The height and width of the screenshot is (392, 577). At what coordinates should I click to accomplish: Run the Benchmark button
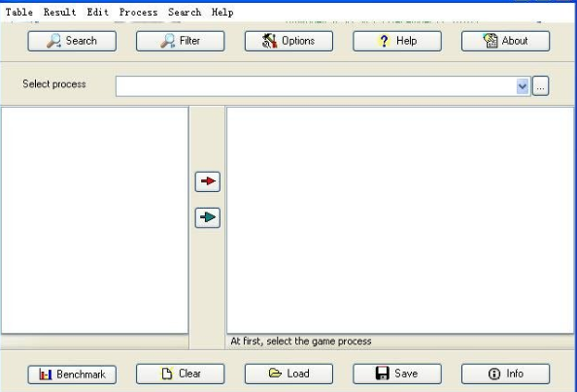pos(72,375)
